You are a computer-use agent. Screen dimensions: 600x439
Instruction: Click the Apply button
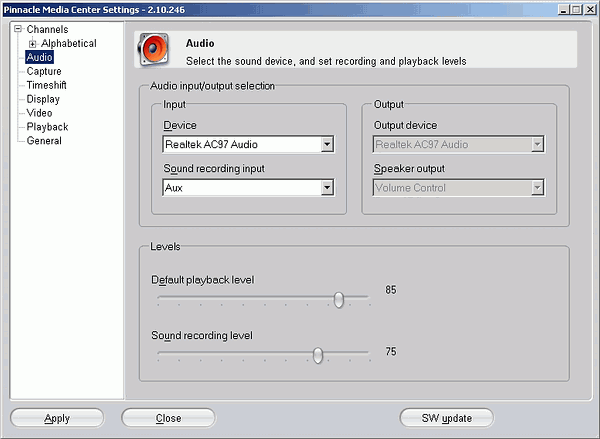(57, 418)
